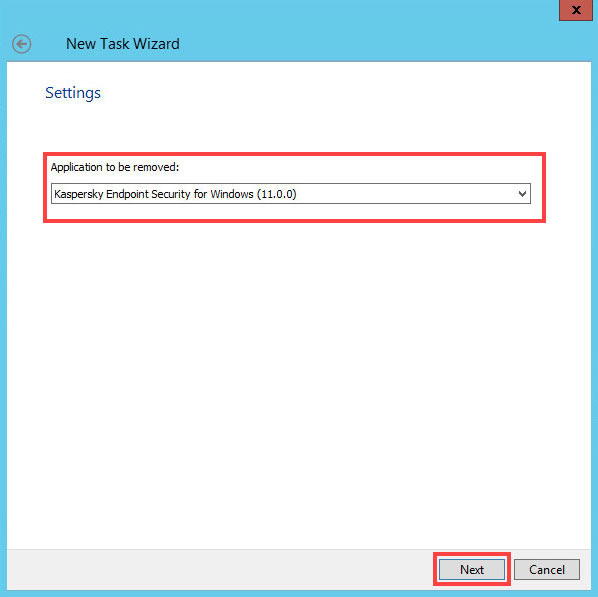Viewport: 598px width, 597px height.
Task: Open the Application to be removed dropdown
Action: (291, 194)
